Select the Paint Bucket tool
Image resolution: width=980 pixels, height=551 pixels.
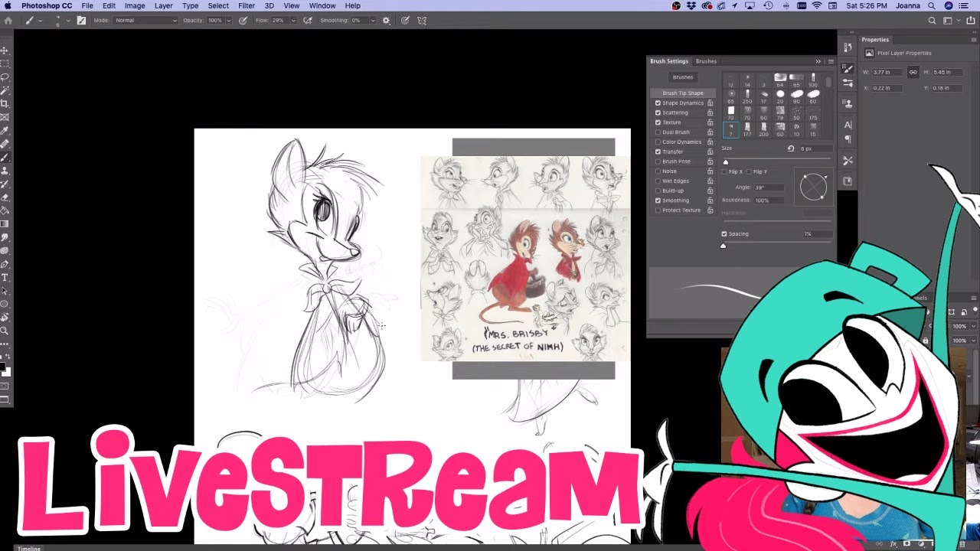pos(5,210)
